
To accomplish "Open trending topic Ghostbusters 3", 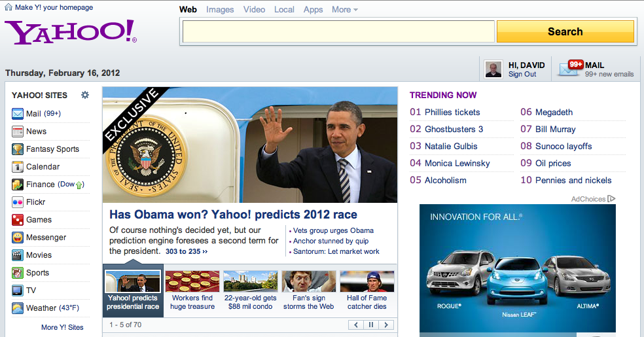I will click(454, 130).
